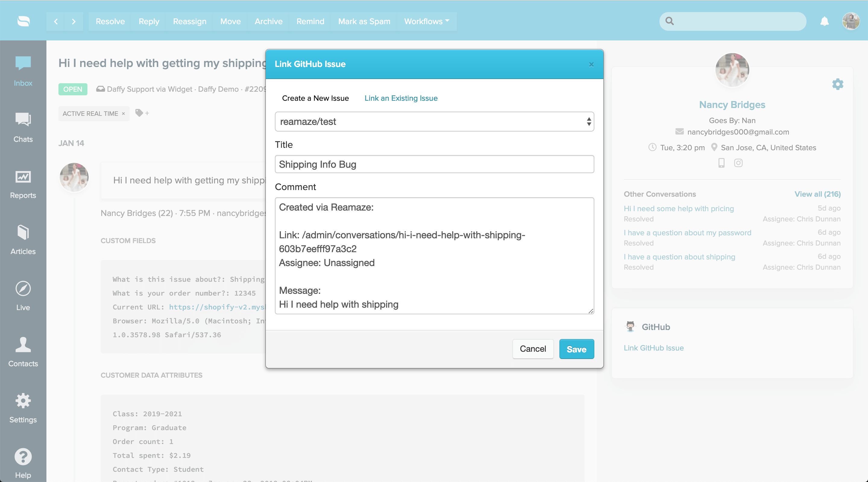This screenshot has height=482, width=868.
Task: Switch to Link an Existing Issue tab
Action: [x=401, y=98]
